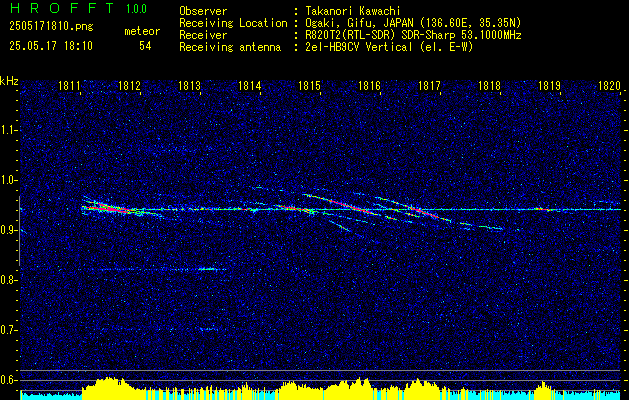This screenshot has width=629, height=400.
Task: Click the gray vertical frequency range bar
Action: pos(19,231)
